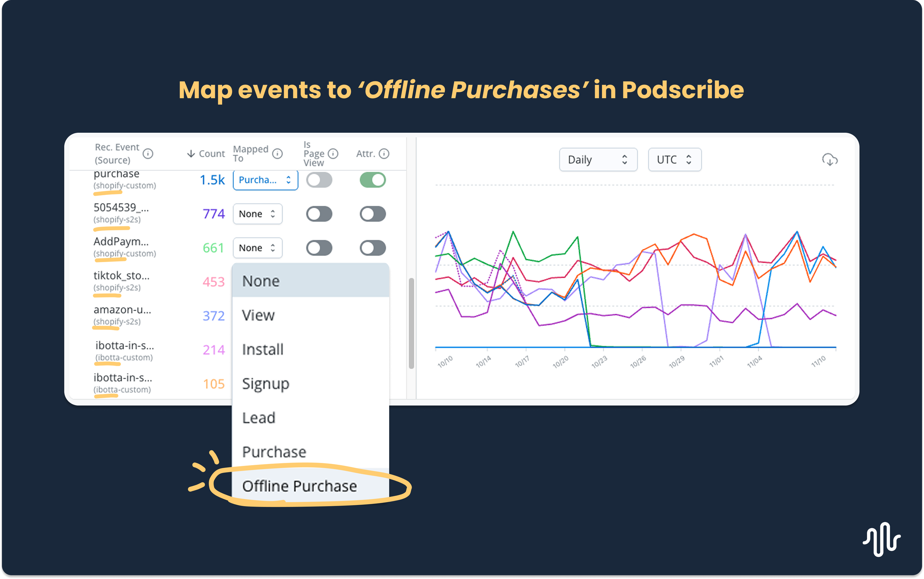Open the UTC timezone dropdown
Viewport: 924px width, 579px height.
(x=675, y=160)
